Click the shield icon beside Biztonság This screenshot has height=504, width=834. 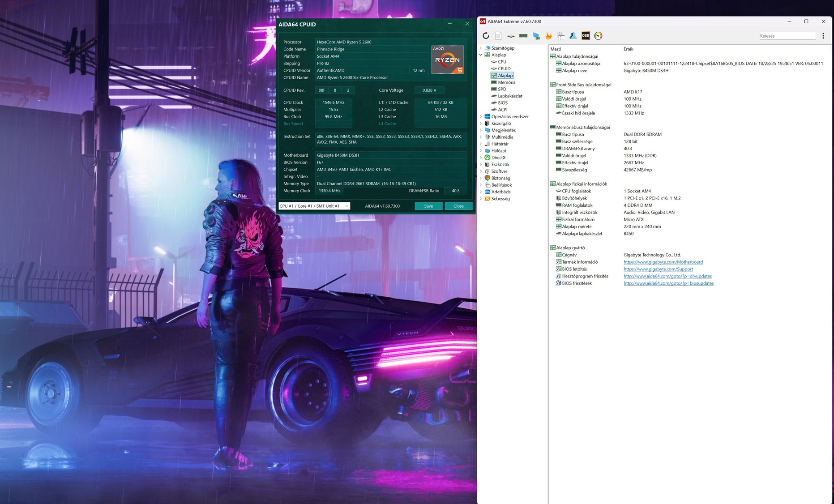488,178
